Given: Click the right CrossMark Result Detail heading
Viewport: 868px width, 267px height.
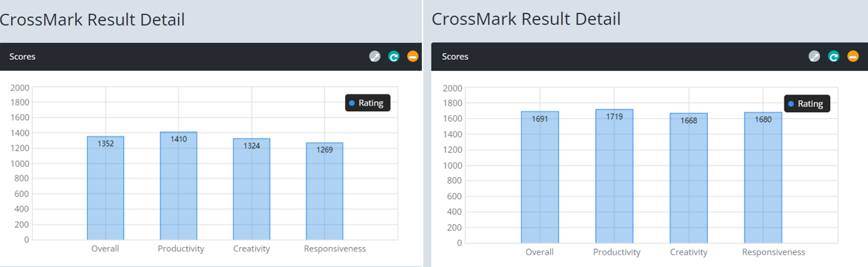Looking at the screenshot, I should 526,19.
